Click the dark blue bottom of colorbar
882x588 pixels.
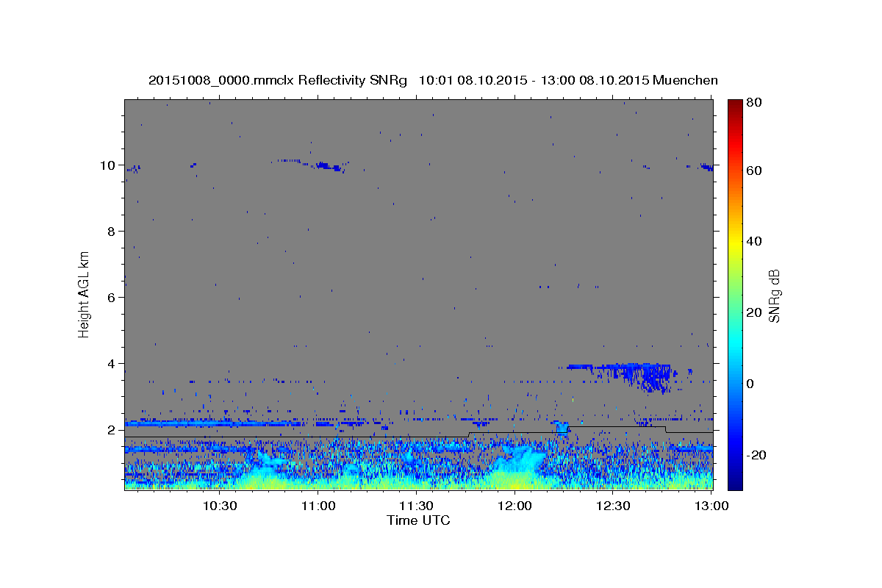point(734,481)
